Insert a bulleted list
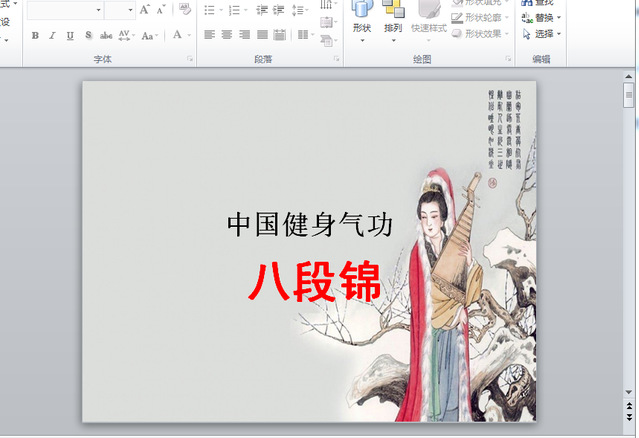This screenshot has width=639, height=438. (x=210, y=10)
